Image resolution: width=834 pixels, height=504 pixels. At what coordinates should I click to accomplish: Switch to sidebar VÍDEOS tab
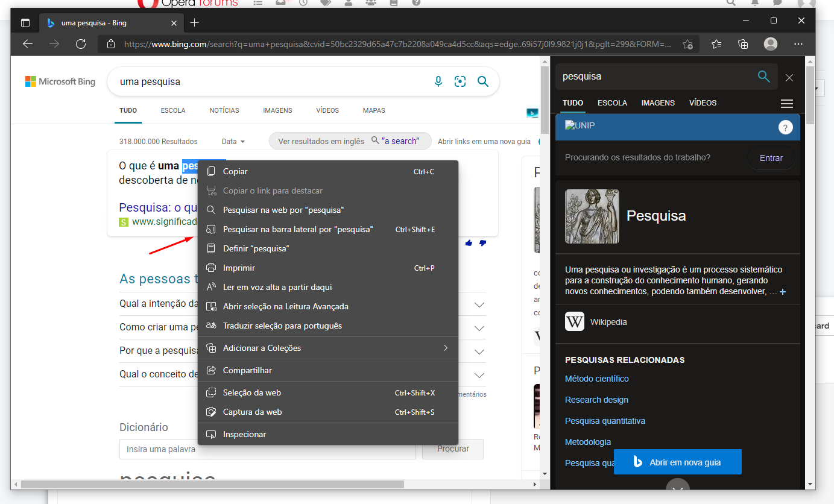703,103
